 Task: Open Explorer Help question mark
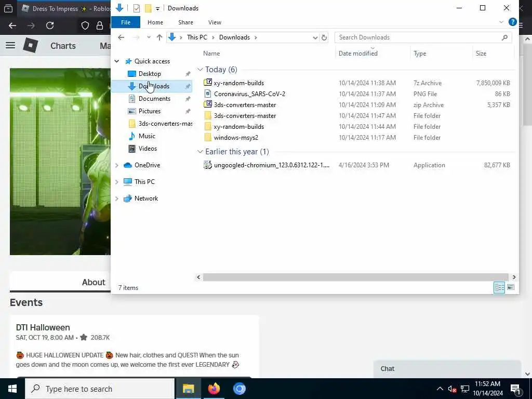point(512,22)
